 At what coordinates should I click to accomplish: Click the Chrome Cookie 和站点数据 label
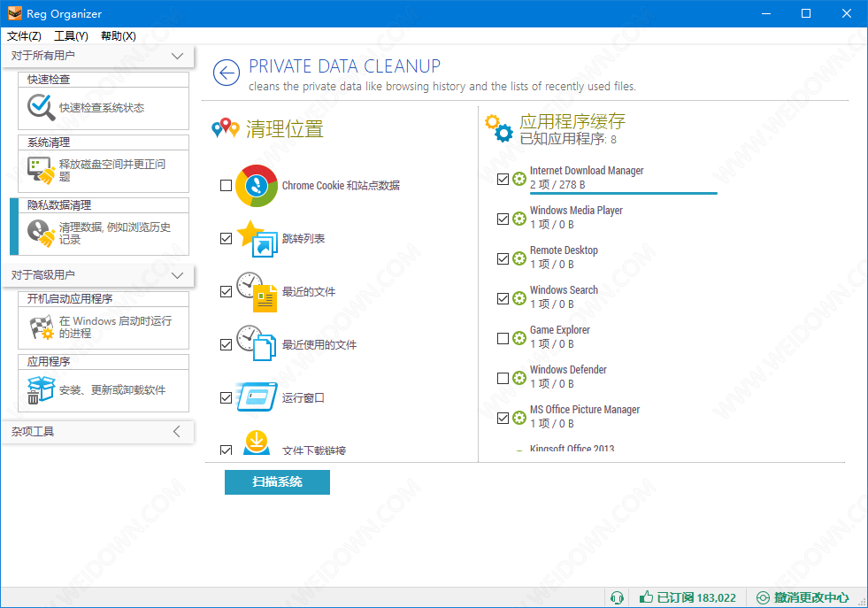point(341,186)
